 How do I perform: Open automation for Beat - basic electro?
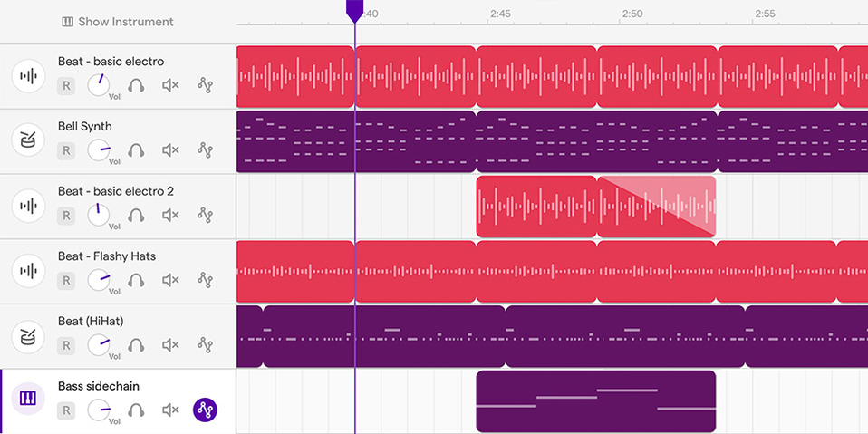point(205,86)
